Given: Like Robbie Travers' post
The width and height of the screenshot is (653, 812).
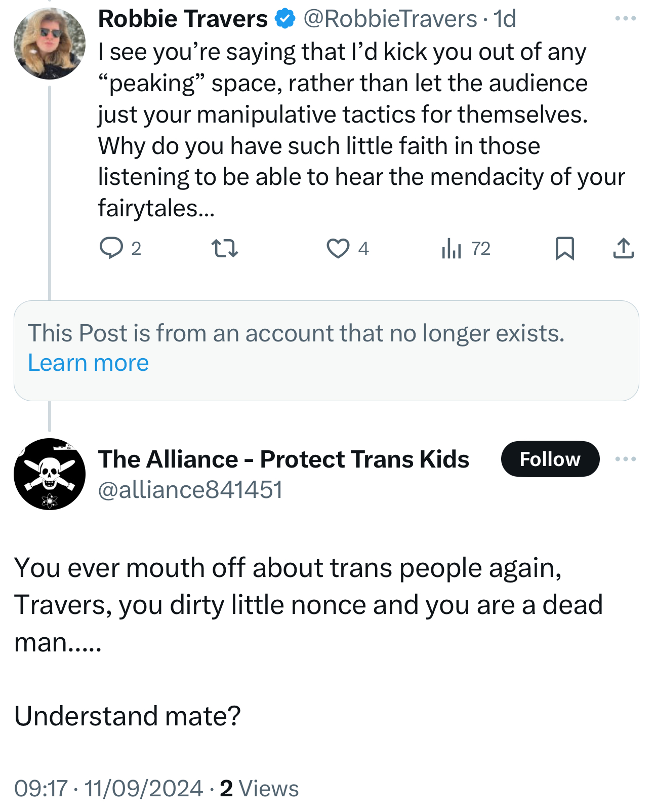Looking at the screenshot, I should (x=338, y=248).
